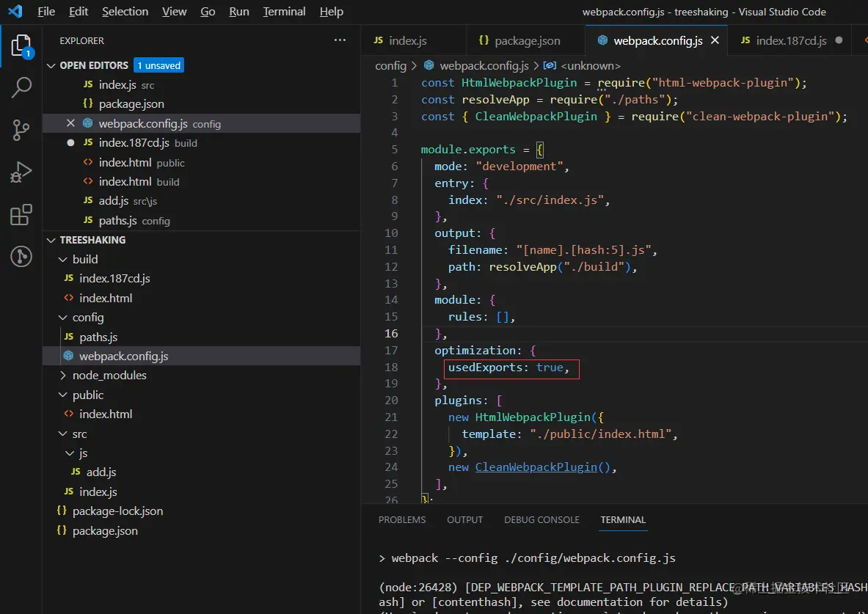Open package-lock.json in file tree
Screen dimensions: 868x614
[202, 511]
